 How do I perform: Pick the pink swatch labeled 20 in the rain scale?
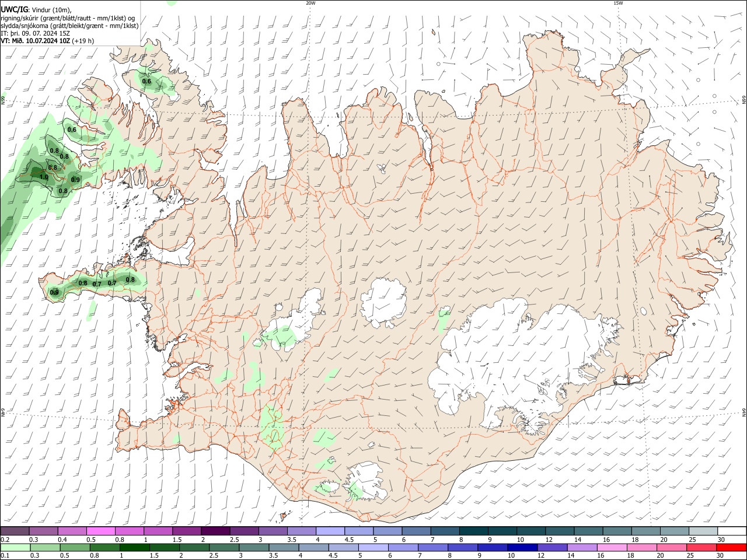(672, 547)
